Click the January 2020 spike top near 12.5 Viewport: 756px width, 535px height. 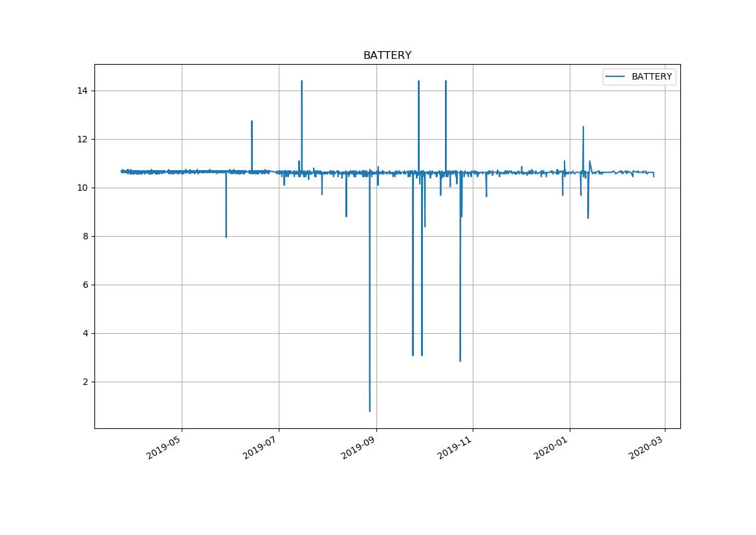pos(583,127)
